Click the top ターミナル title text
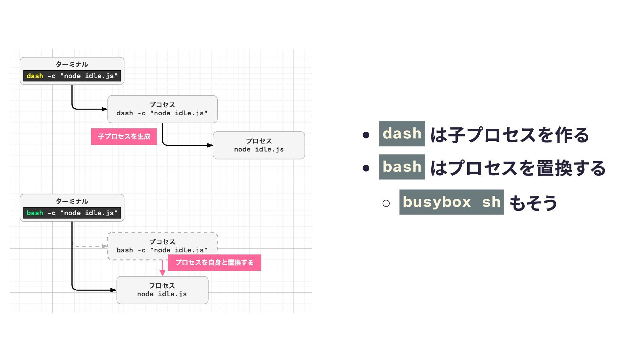The image size is (644, 362). tap(72, 64)
